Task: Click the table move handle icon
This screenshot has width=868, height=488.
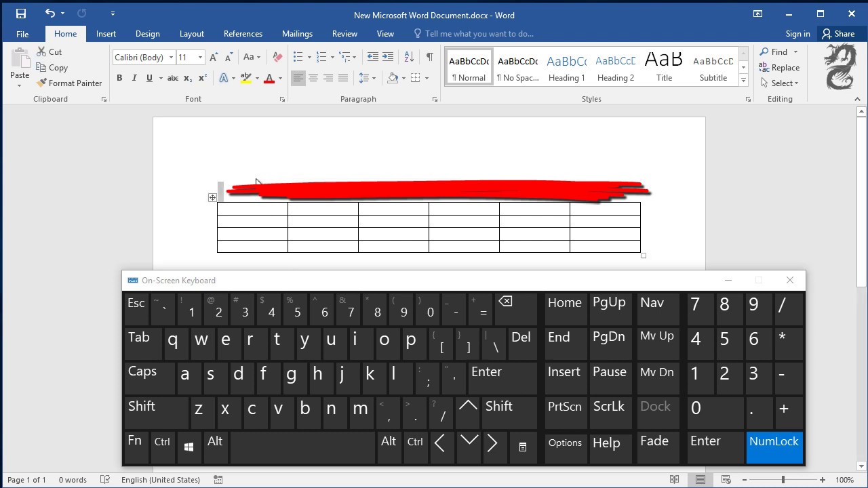Action: (x=212, y=197)
